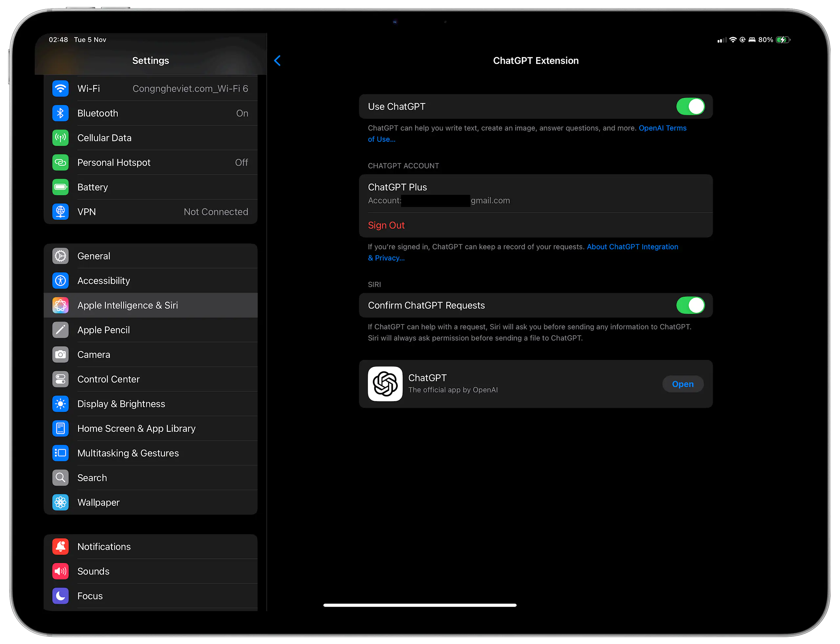
Task: Disable Confirm ChatGPT Requests switch
Action: click(690, 305)
